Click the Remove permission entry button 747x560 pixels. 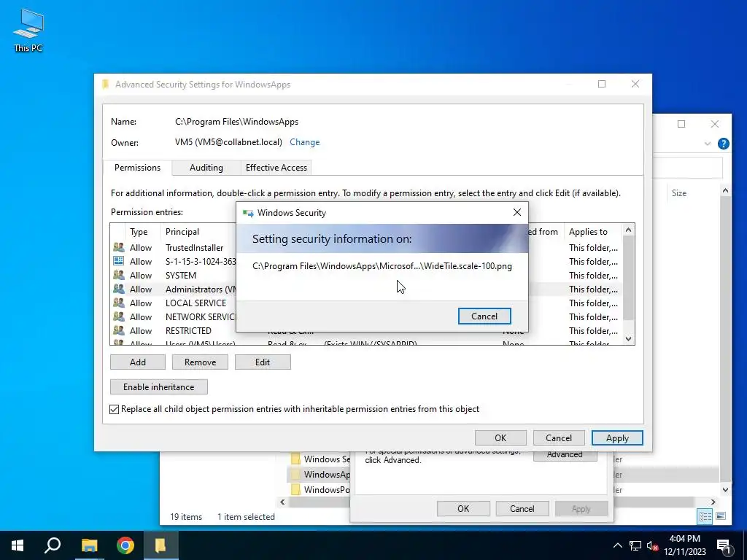tap(200, 362)
